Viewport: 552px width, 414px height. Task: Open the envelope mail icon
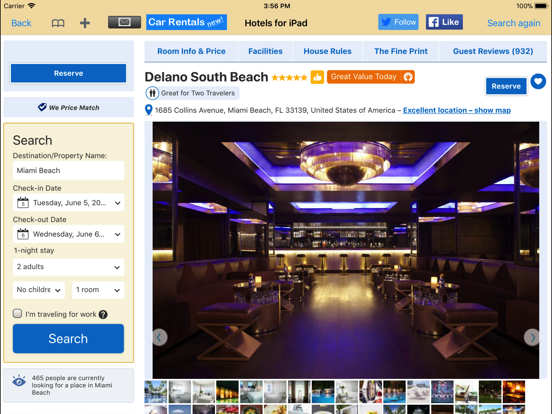click(124, 22)
